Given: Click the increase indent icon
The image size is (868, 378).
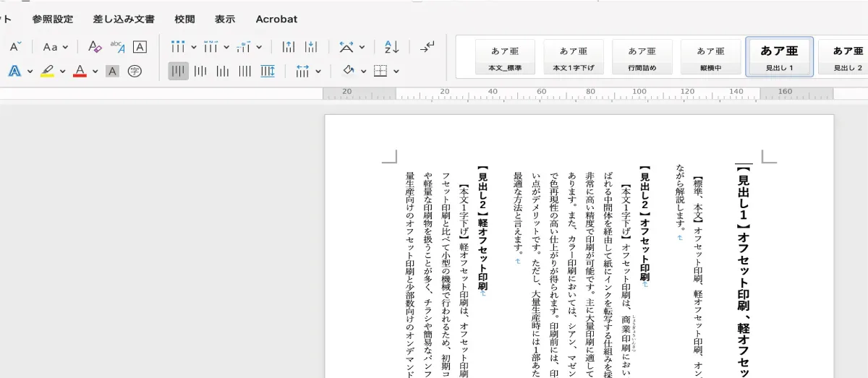Looking at the screenshot, I should coord(311,47).
